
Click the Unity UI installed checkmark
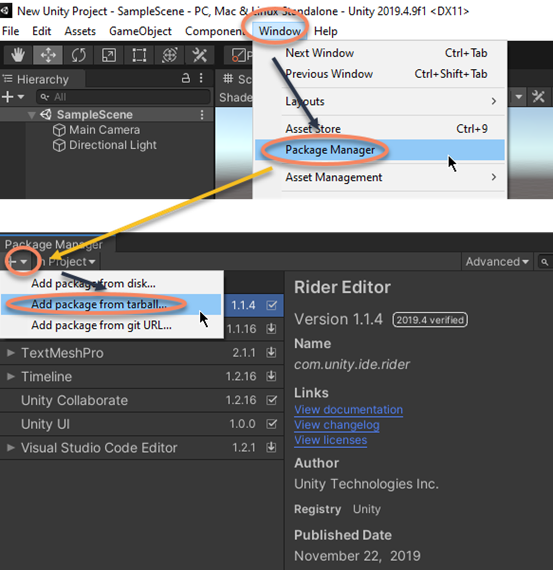[272, 424]
